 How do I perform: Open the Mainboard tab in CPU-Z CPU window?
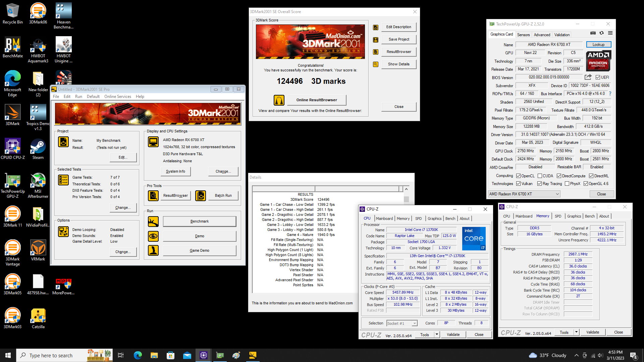384,219
